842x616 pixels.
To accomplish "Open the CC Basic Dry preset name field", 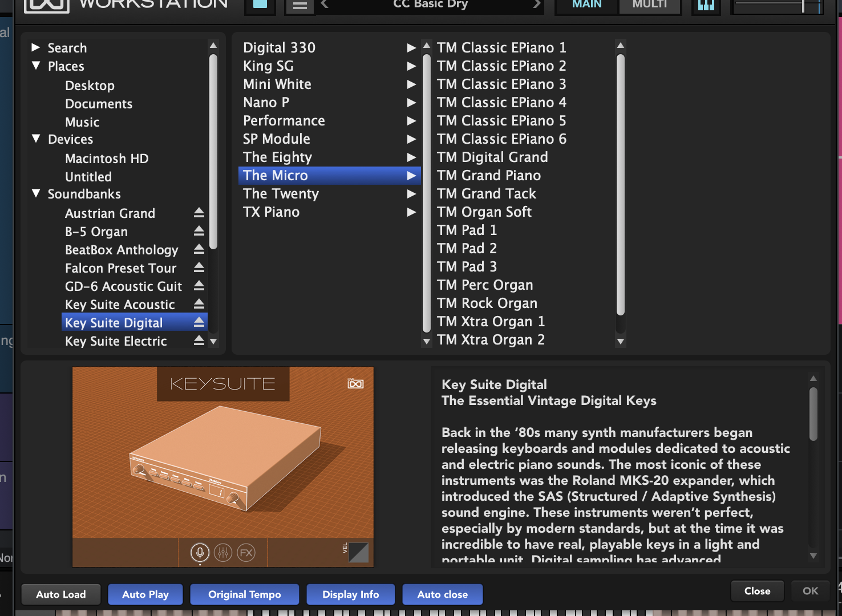I will pos(431,5).
